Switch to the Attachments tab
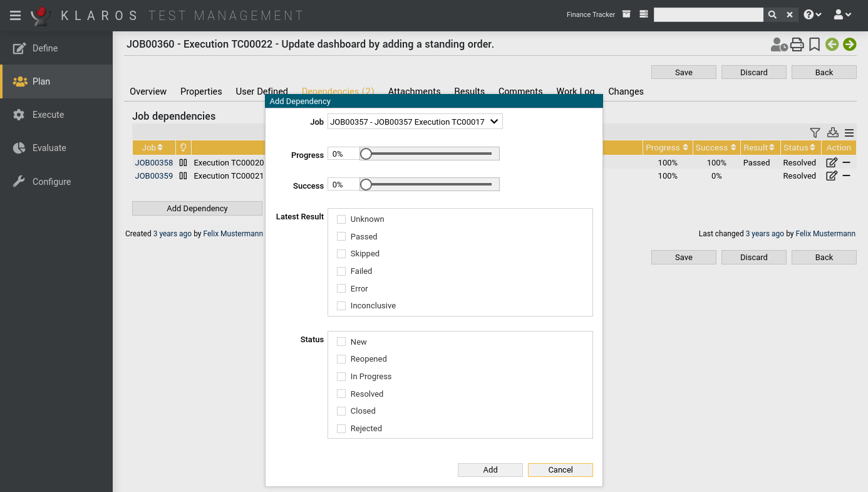This screenshot has width=868, height=492. (x=414, y=92)
